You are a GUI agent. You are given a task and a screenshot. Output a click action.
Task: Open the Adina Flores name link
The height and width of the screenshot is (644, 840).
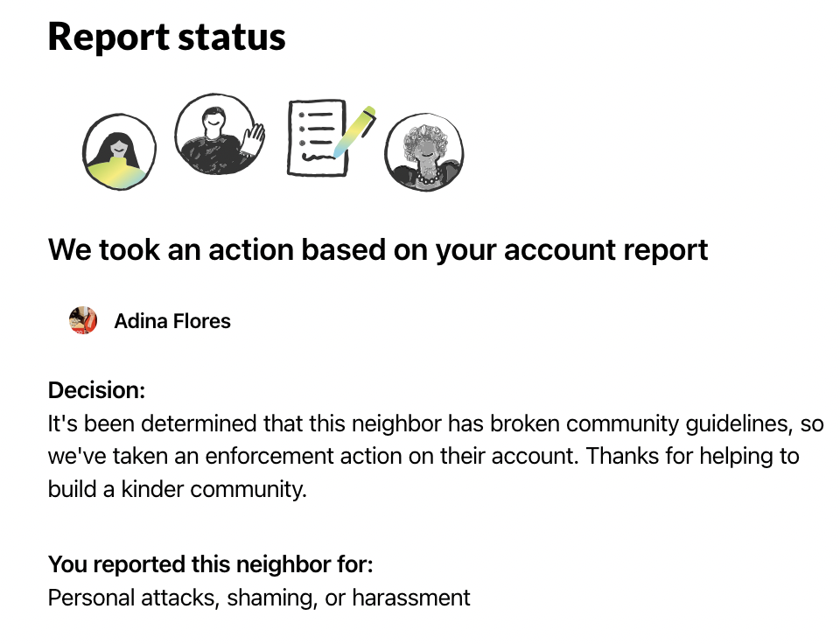[172, 321]
